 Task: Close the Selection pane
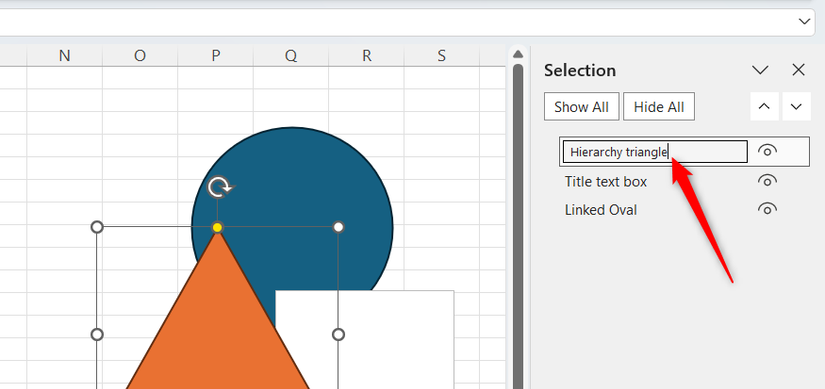(799, 70)
